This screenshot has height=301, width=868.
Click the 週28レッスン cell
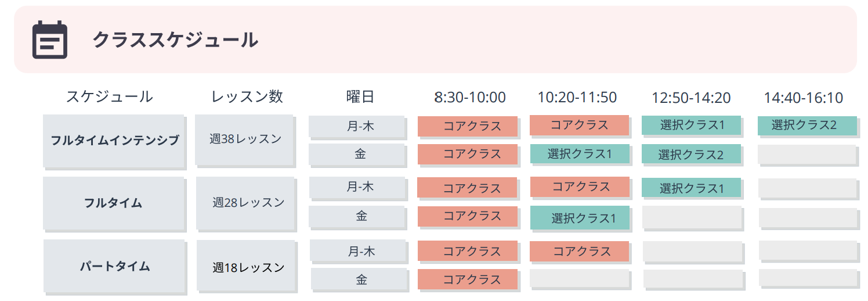click(x=246, y=203)
